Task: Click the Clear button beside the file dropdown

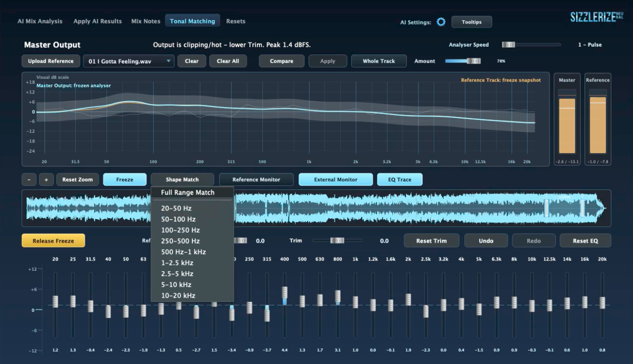Action: (192, 61)
